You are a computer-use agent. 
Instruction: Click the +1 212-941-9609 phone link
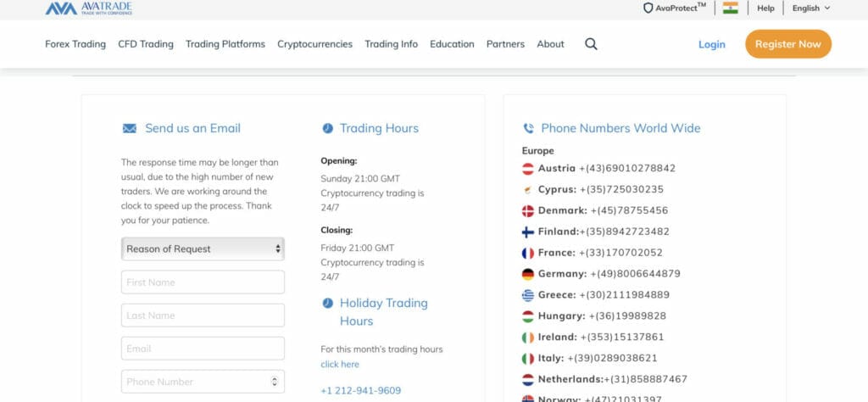(x=361, y=391)
